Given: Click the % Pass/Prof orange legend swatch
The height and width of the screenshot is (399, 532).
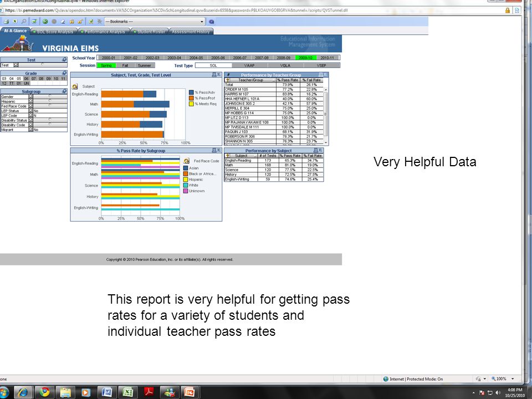Looking at the screenshot, I should [x=191, y=98].
